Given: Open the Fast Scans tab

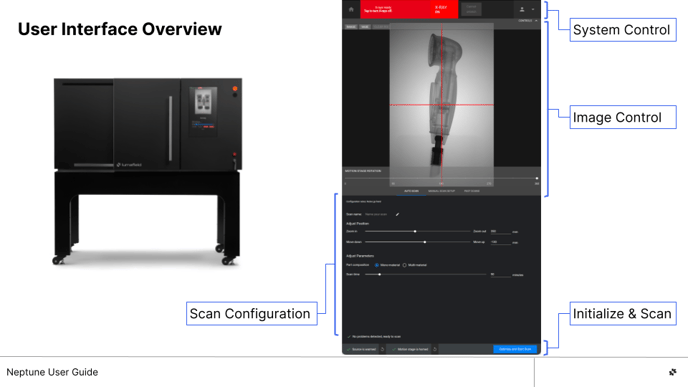Looking at the screenshot, I should click(x=472, y=191).
